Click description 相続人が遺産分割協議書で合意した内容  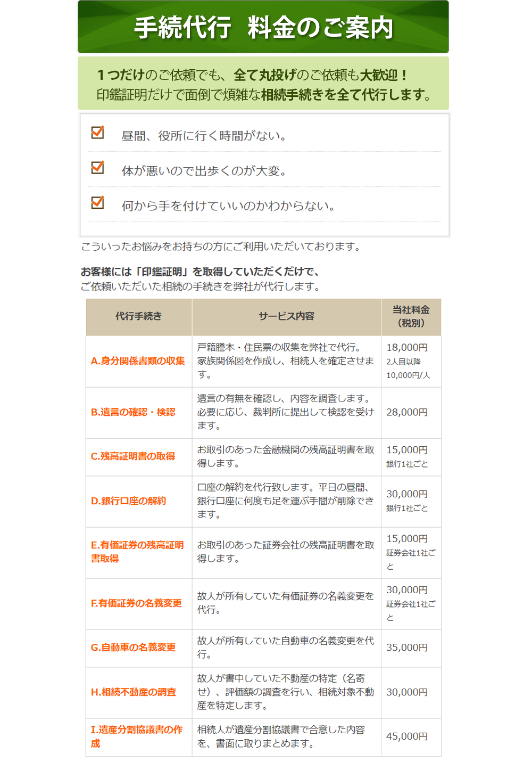(x=281, y=737)
